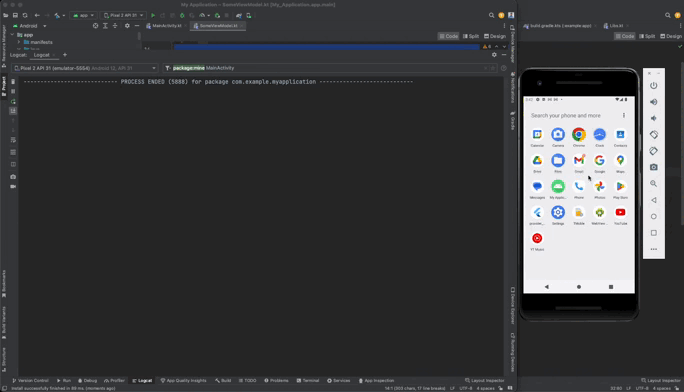Open the App Inspection tool window
The height and width of the screenshot is (392, 684).
(376, 381)
